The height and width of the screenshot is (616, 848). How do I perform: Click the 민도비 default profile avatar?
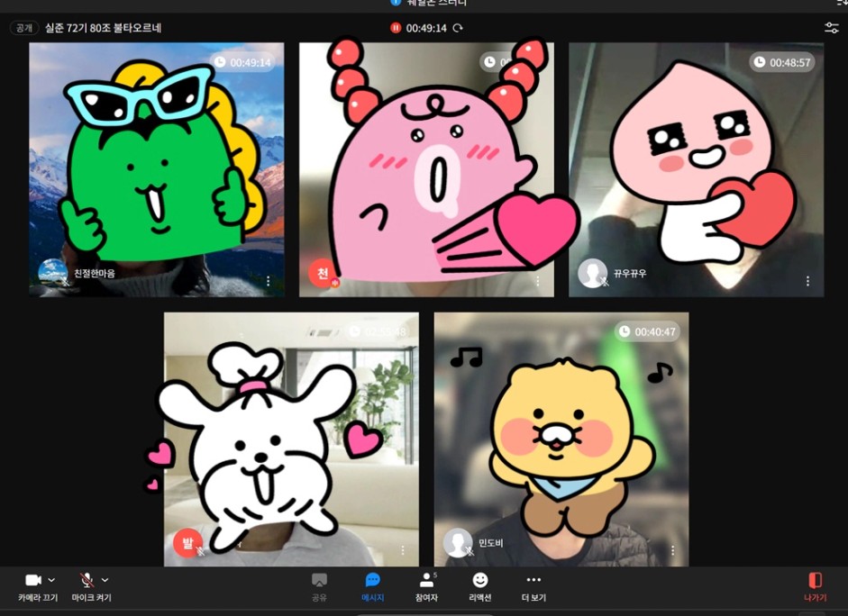[x=458, y=542]
